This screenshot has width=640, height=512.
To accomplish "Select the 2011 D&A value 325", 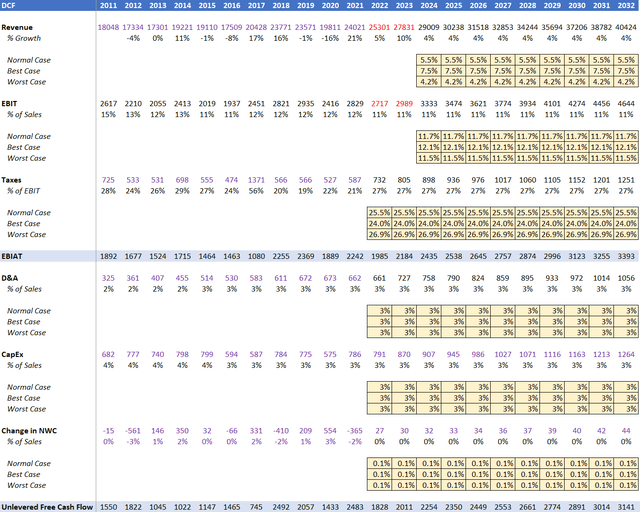I will 108,278.
